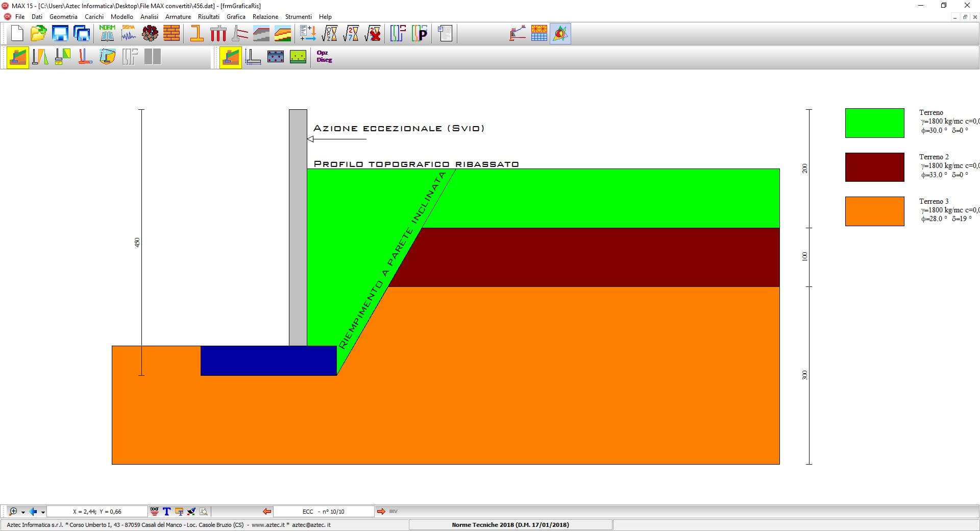
Task: Open the red piles foundation icon
Action: point(218,34)
